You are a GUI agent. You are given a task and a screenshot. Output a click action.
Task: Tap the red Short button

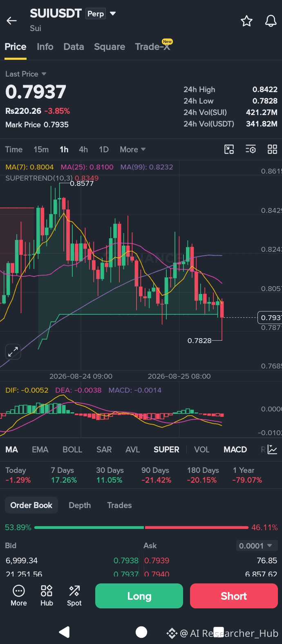click(x=234, y=596)
